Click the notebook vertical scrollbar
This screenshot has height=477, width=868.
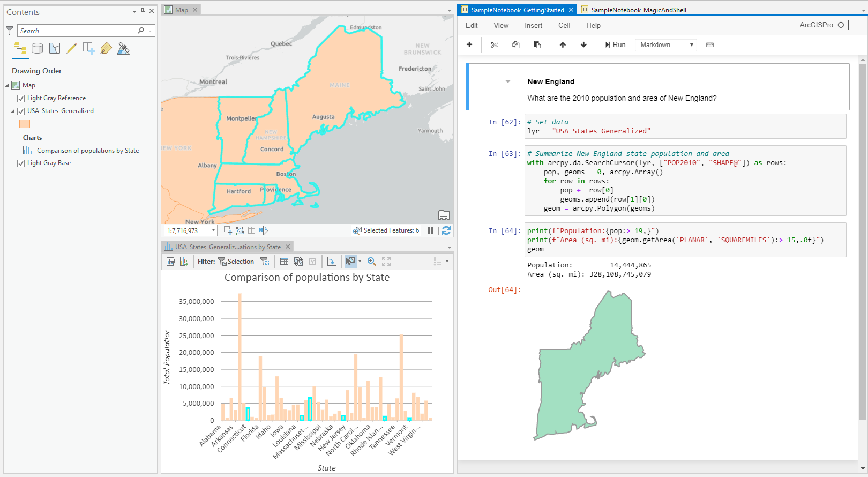tap(863, 241)
